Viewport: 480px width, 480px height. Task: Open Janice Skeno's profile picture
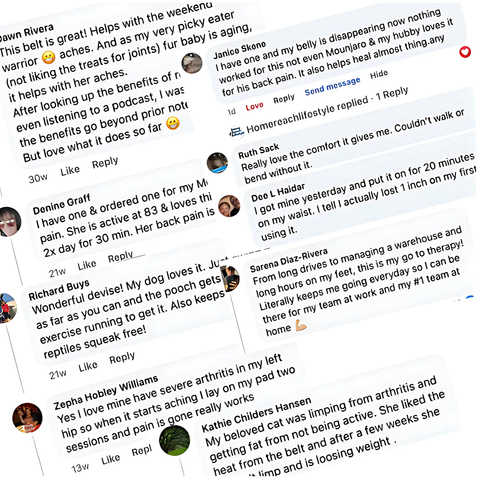click(192, 63)
